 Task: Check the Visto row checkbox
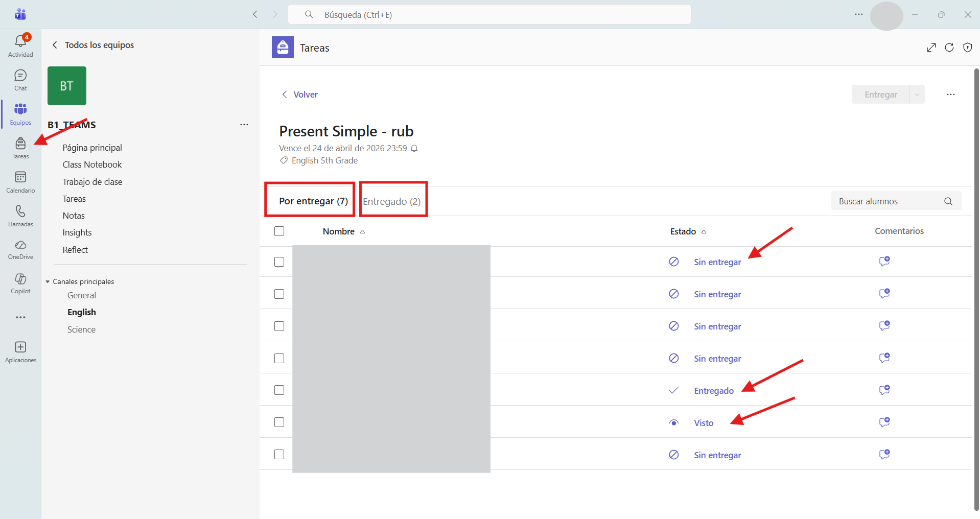tap(279, 422)
